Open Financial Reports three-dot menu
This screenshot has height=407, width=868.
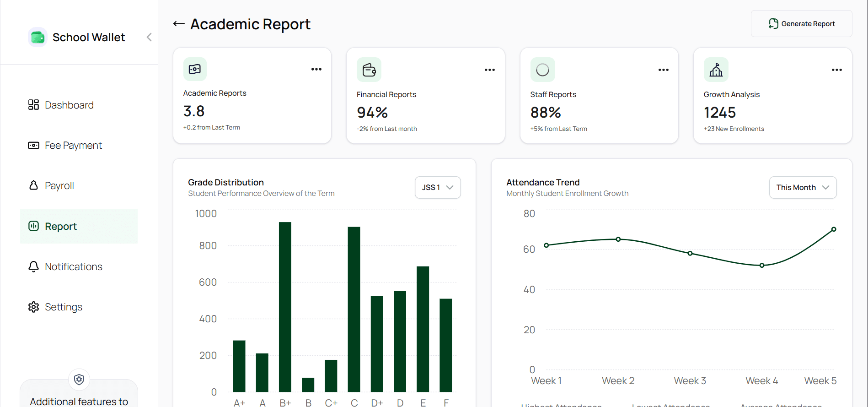[490, 70]
